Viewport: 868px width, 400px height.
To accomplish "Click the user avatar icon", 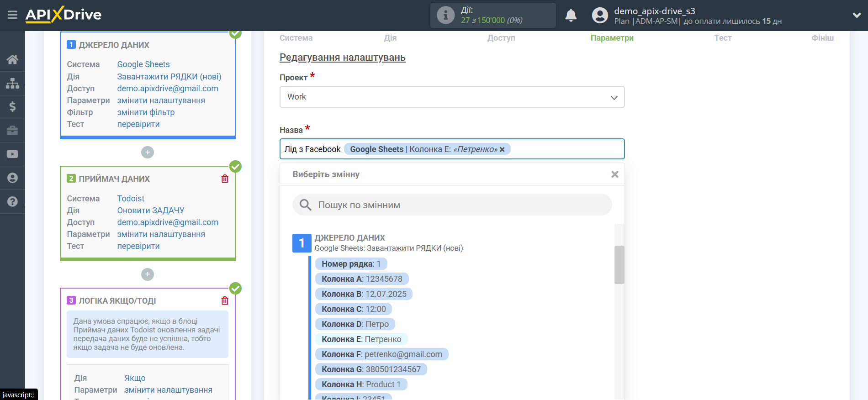I will tap(600, 16).
